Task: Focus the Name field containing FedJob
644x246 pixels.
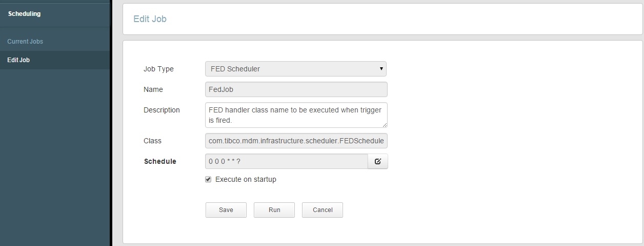Action: (296, 89)
